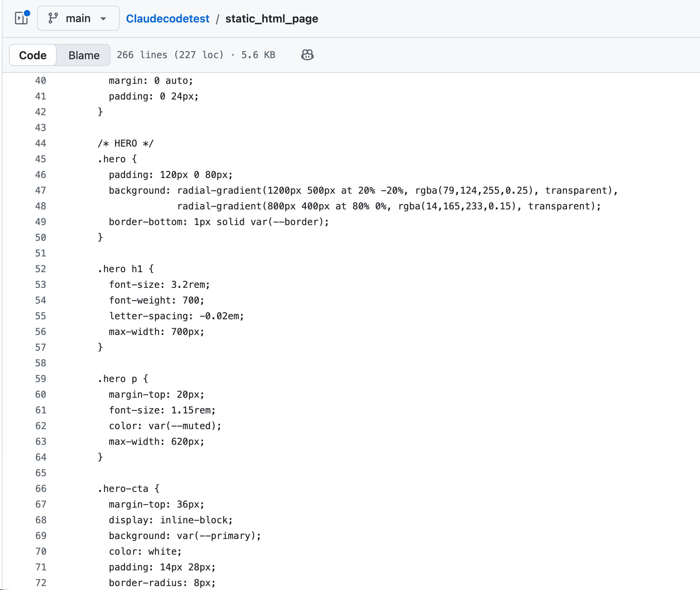Click the git branch icon
This screenshot has height=590, width=700.
[53, 18]
